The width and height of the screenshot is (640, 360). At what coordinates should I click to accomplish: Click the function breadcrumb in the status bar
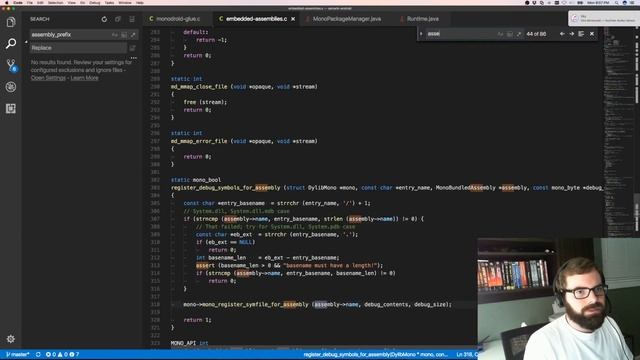click(375, 354)
